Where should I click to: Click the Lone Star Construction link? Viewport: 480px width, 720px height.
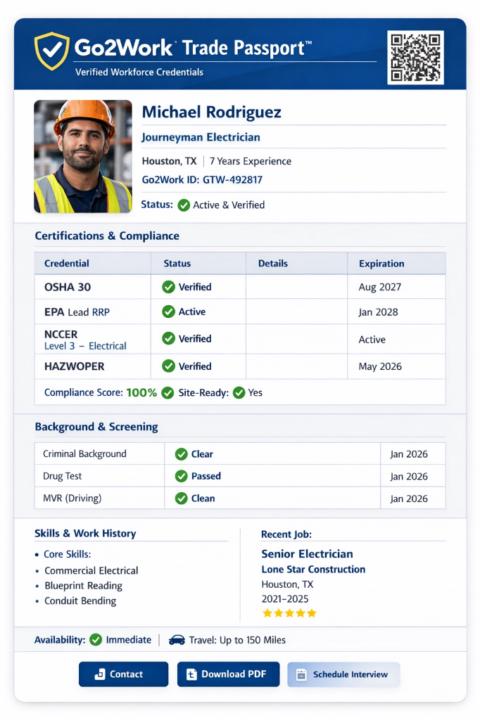(313, 569)
